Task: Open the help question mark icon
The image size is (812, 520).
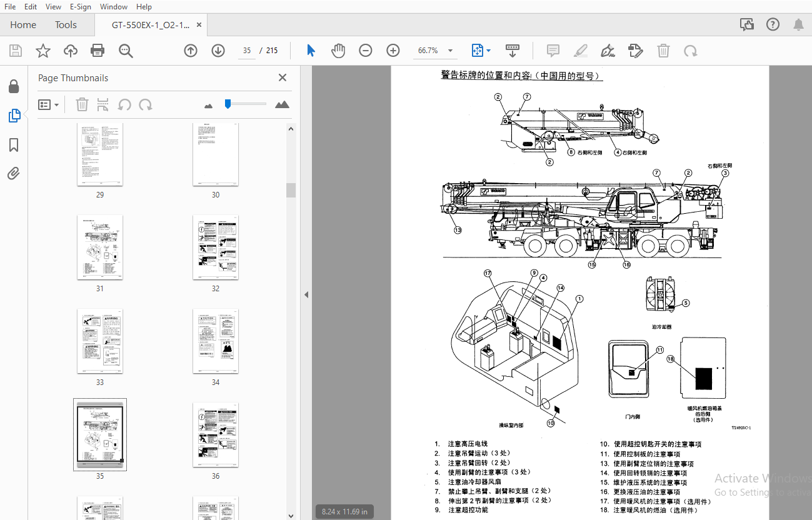Action: 773,24
